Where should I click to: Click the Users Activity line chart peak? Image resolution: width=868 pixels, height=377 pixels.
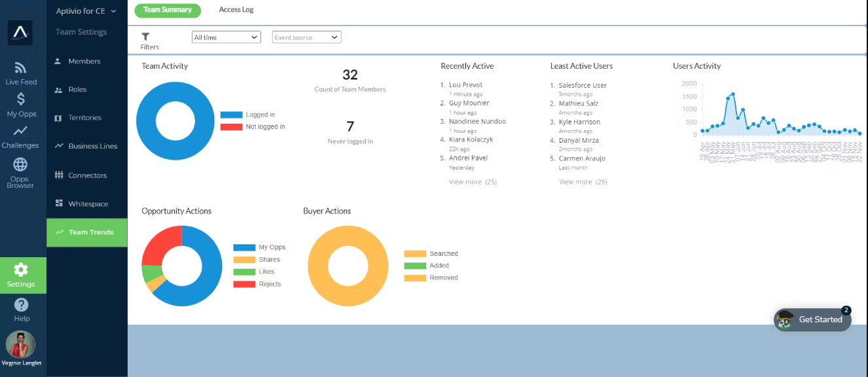click(x=732, y=94)
